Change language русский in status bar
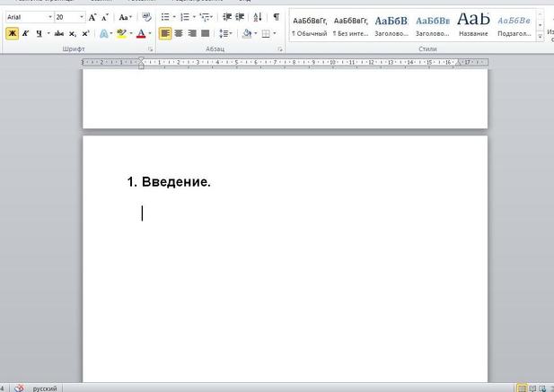554x392 pixels. 45,388
